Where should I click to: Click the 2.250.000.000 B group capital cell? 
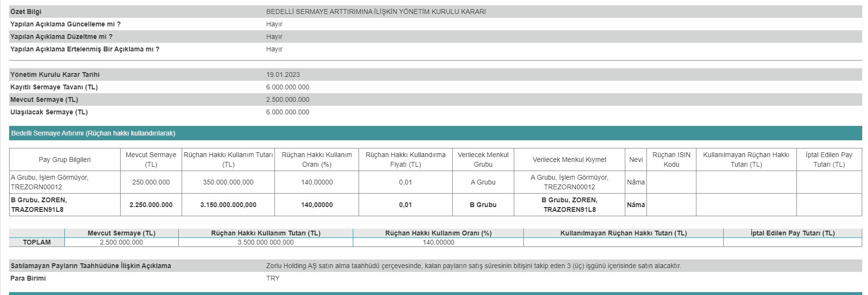(x=151, y=205)
